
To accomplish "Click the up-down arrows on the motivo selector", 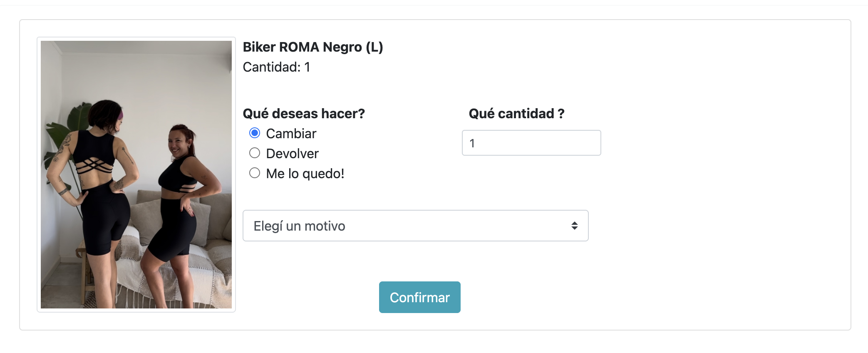I will [x=574, y=226].
